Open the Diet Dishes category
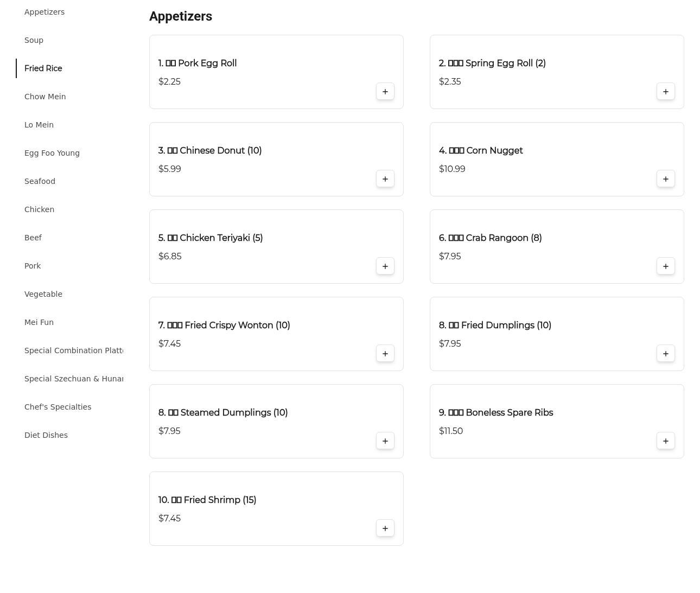Viewport: 700px width, 593px height. click(x=46, y=435)
